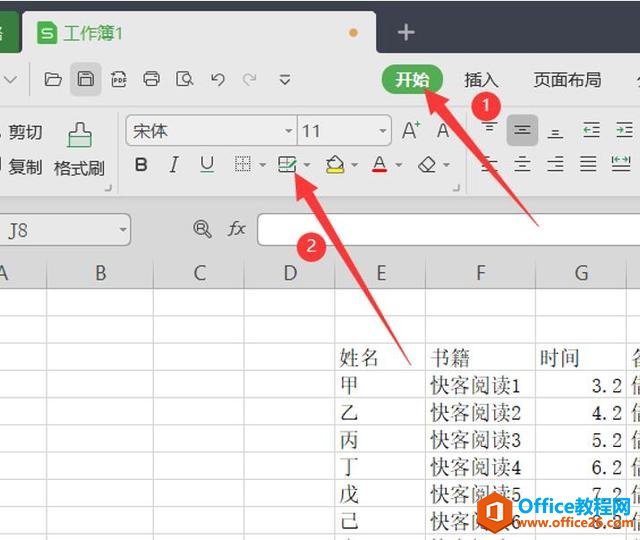Apply red font color

(380, 164)
